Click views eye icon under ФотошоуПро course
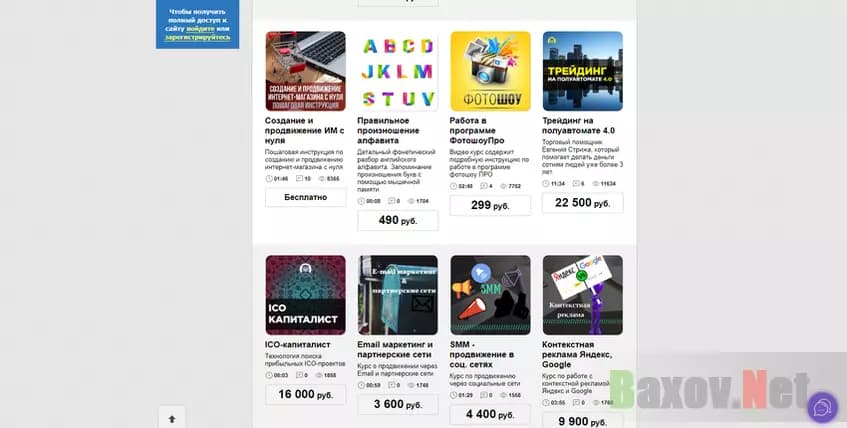The image size is (847, 428). [503, 186]
